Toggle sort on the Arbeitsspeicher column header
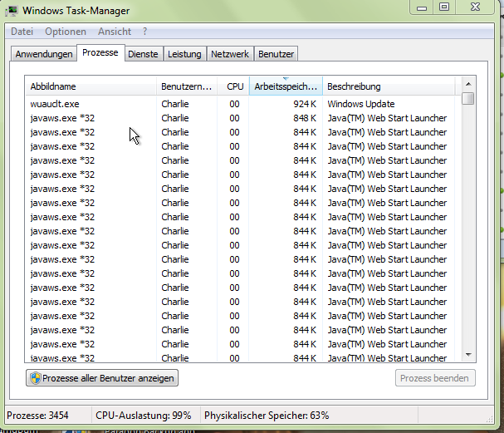The image size is (504, 433). coord(286,86)
